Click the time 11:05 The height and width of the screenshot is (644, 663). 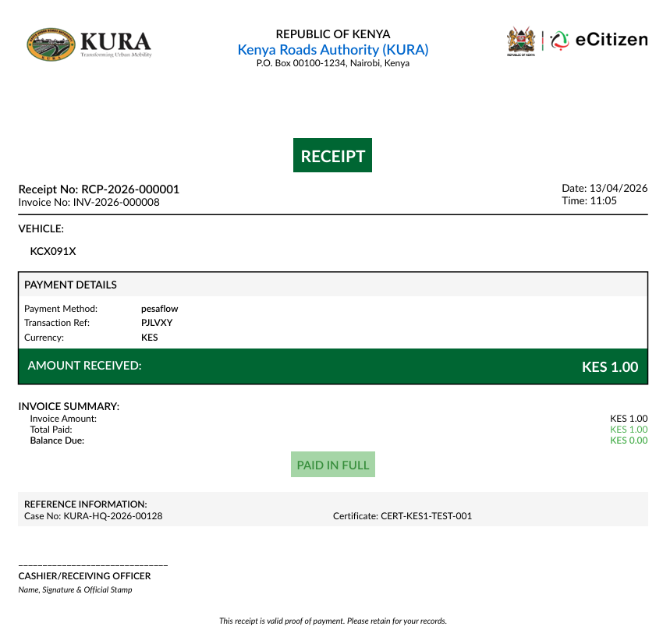(603, 200)
